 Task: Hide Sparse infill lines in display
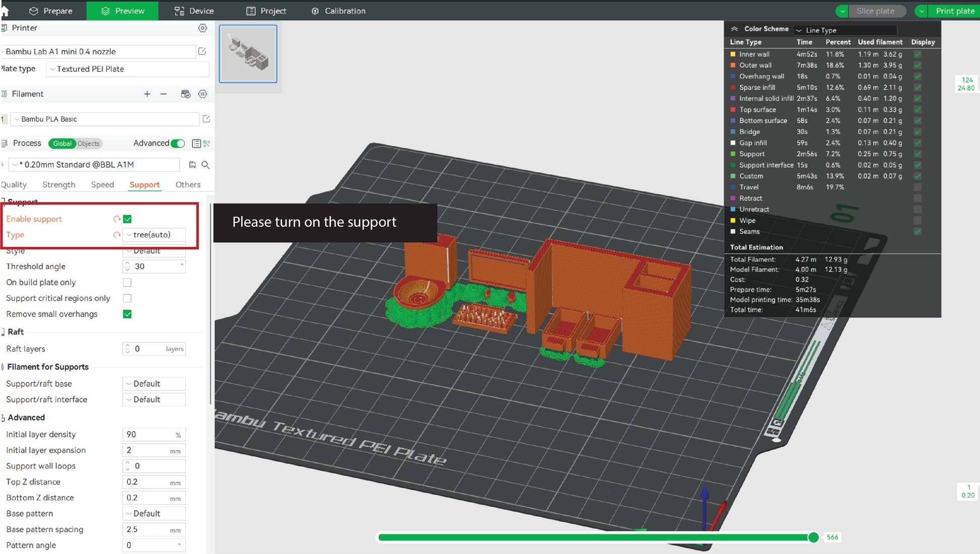pyautogui.click(x=918, y=88)
